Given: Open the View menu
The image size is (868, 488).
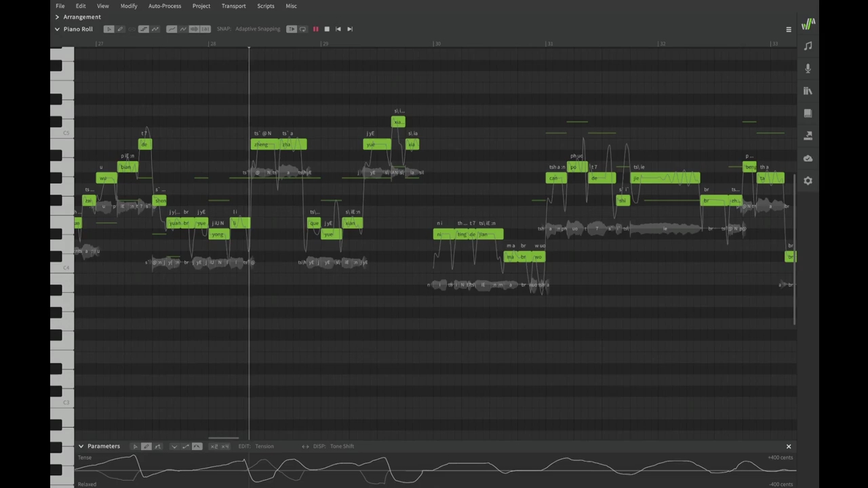Looking at the screenshot, I should (x=102, y=6).
